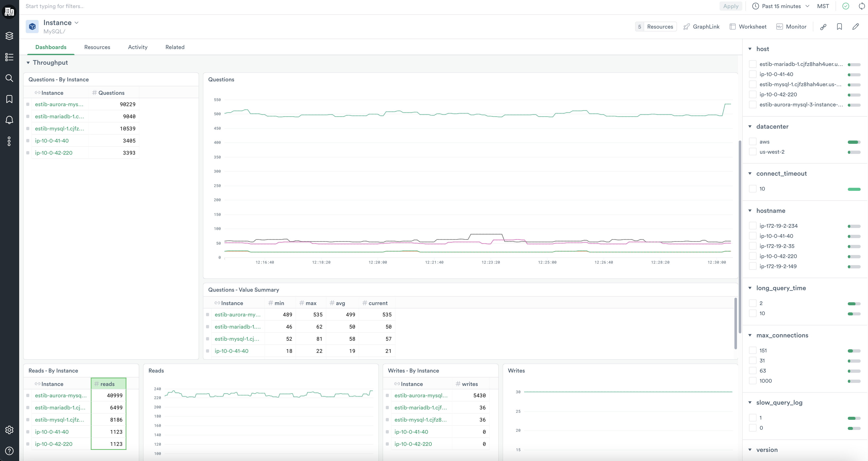Open the layers stack icon in sidebar
The height and width of the screenshot is (461, 868).
click(x=9, y=36)
